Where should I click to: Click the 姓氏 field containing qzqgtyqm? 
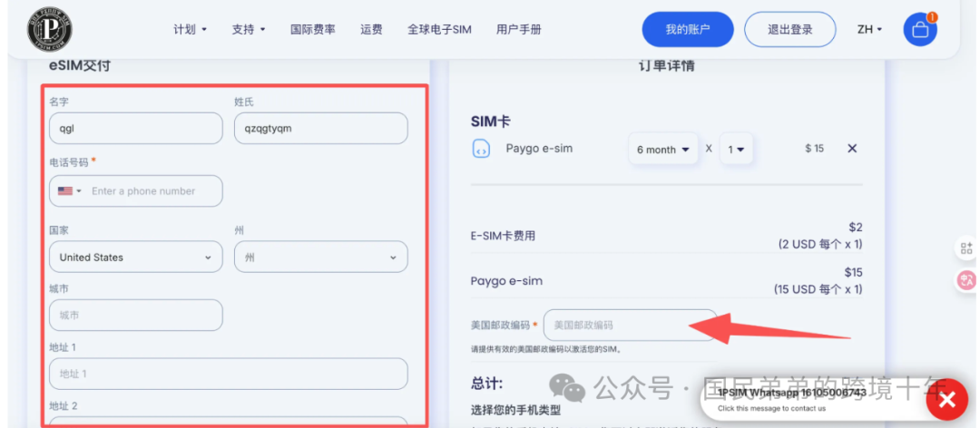pyautogui.click(x=320, y=128)
